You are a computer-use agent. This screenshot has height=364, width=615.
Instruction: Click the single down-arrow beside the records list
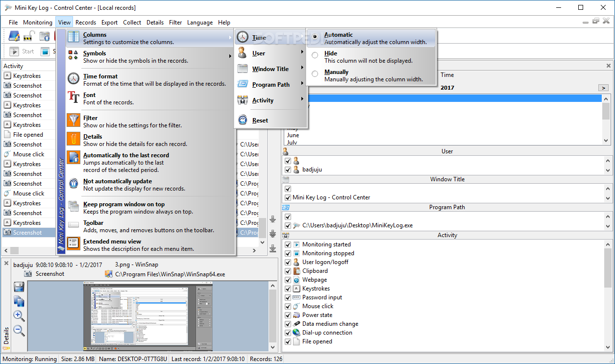pos(273,219)
